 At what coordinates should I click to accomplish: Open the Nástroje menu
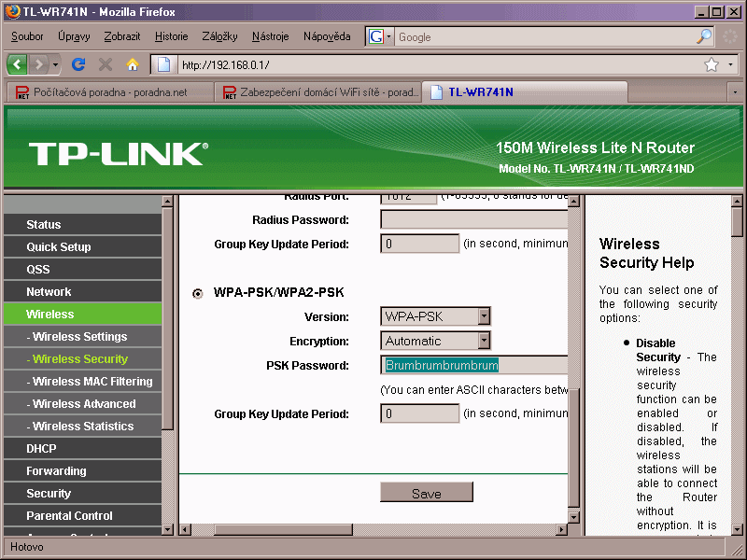(270, 36)
